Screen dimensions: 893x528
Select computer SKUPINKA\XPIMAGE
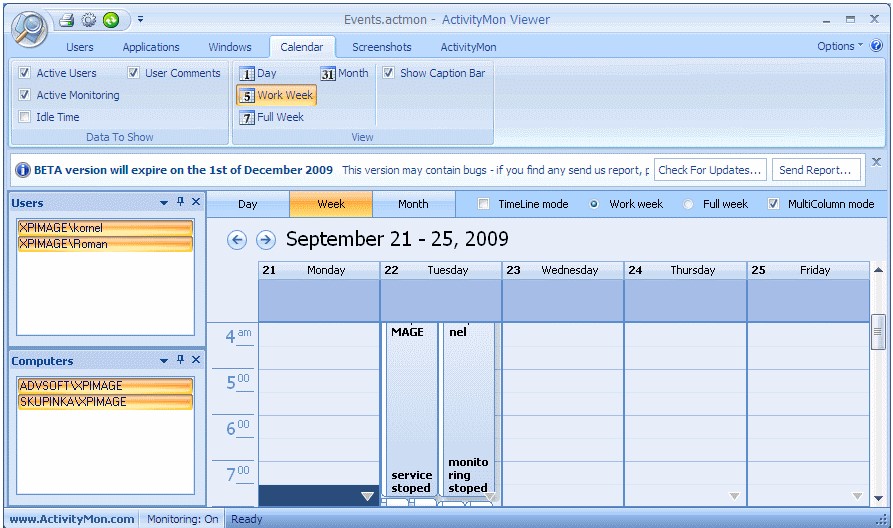[x=105, y=402]
